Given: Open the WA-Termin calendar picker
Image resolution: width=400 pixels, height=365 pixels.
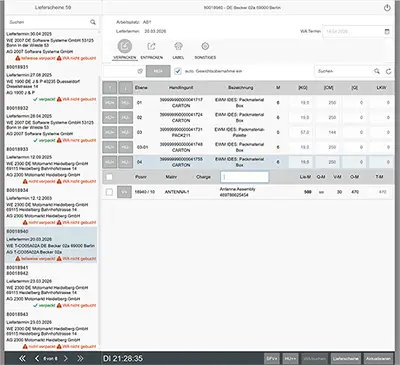Looking at the screenshot, I should 387,31.
